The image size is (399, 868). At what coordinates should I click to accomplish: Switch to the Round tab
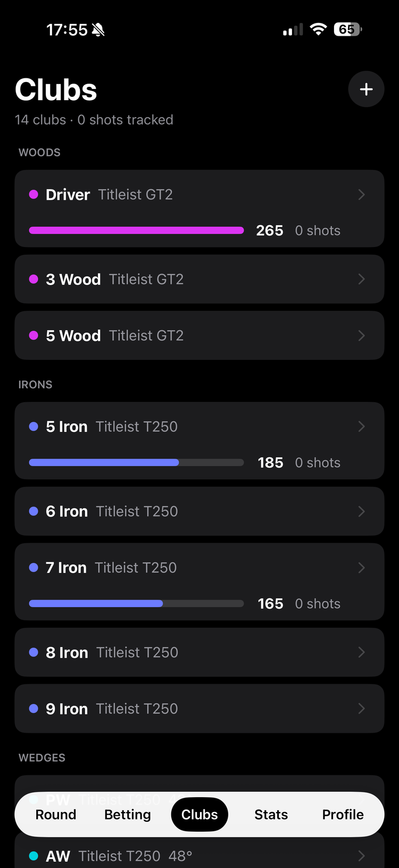pos(56,814)
